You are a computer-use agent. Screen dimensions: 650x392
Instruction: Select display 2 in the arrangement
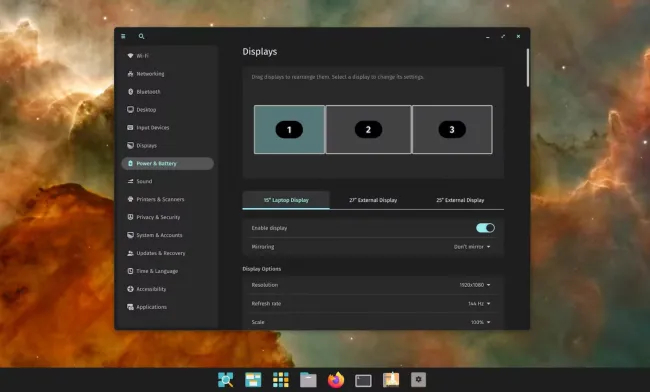369,129
